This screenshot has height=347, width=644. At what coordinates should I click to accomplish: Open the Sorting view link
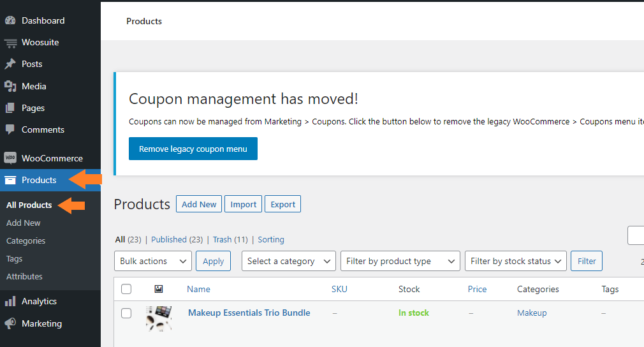(x=270, y=239)
